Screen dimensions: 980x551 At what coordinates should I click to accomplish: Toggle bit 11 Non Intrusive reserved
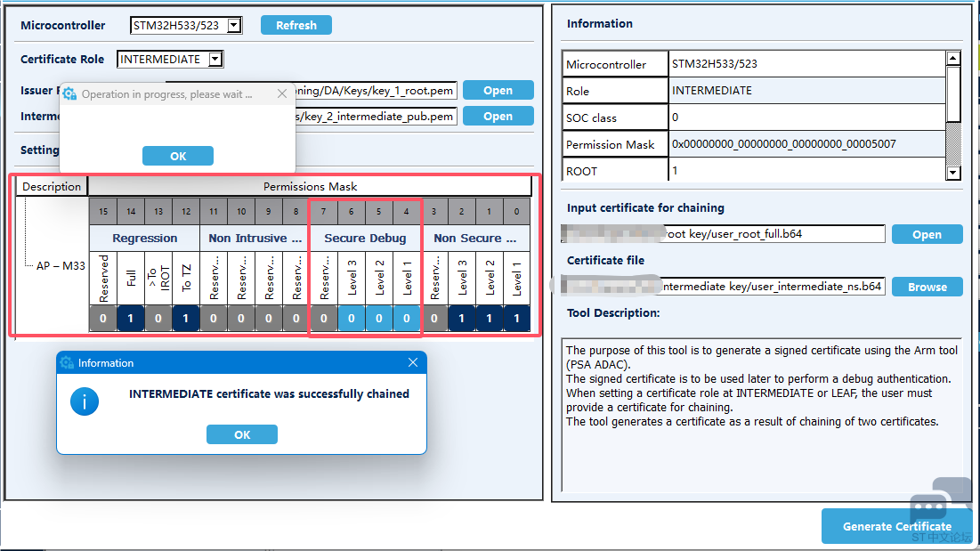coord(213,318)
